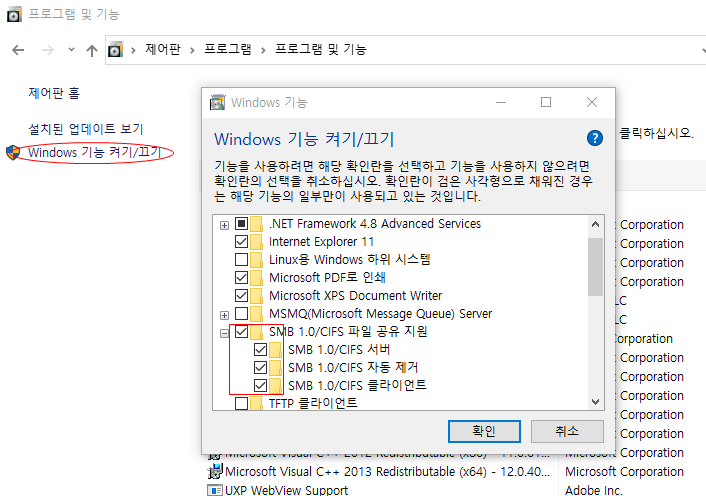Toggle SMB 1.0/CIFS 파일 공유 지원 checkbox
Image resolution: width=706 pixels, height=496 pixels.
click(x=241, y=331)
